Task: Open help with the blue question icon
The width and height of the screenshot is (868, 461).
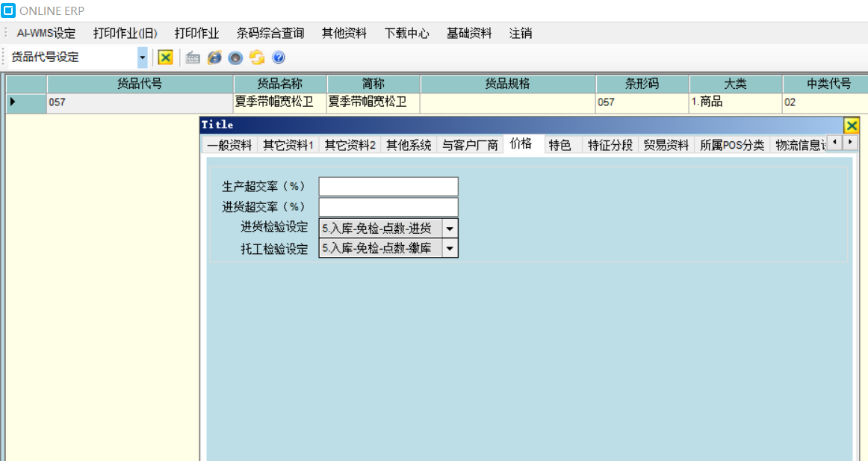Action: point(279,58)
